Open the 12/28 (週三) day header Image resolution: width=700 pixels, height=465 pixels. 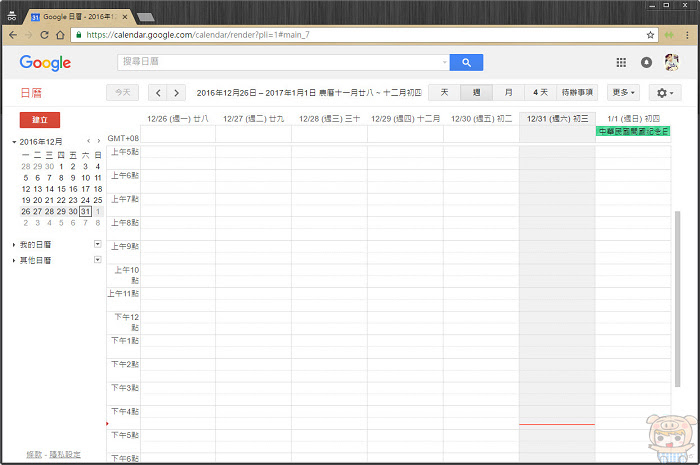coord(329,119)
